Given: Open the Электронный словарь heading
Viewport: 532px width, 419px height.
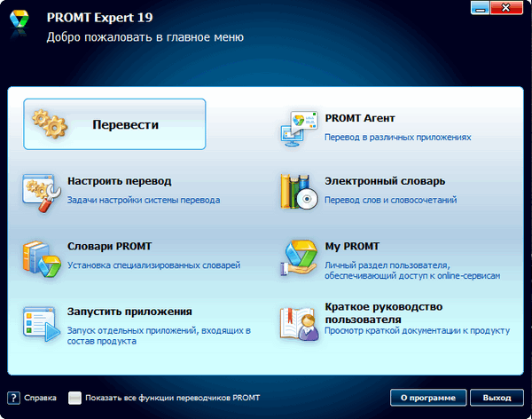Looking at the screenshot, I should click(385, 181).
